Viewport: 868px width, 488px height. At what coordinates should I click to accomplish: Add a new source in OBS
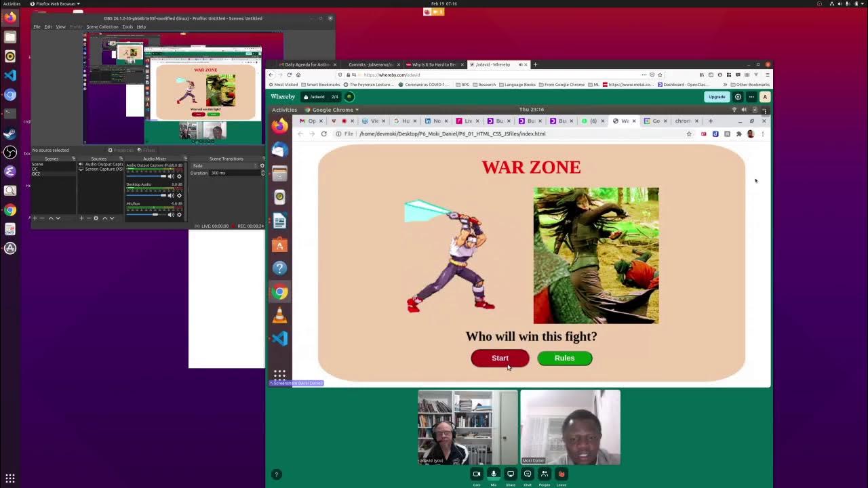[x=81, y=218]
